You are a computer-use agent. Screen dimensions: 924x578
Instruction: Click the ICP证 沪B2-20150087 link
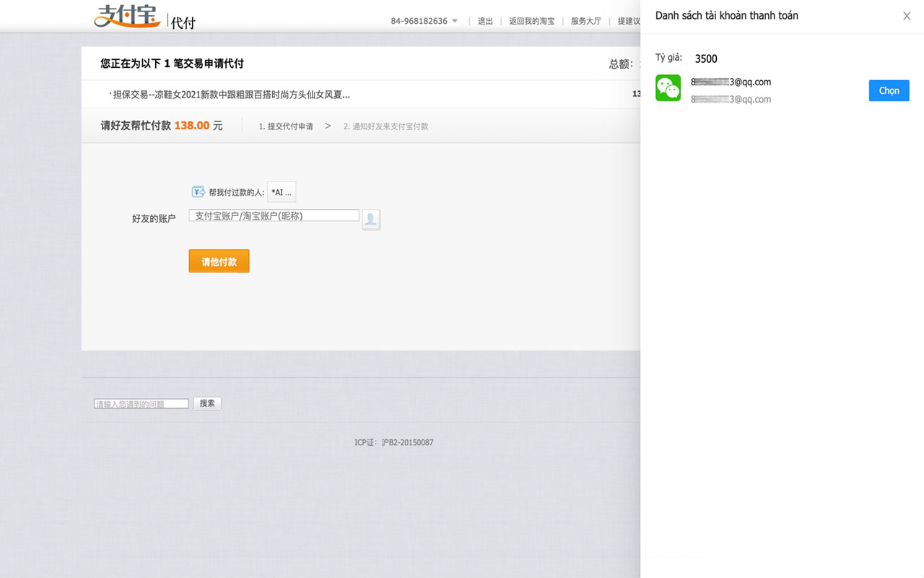point(396,441)
